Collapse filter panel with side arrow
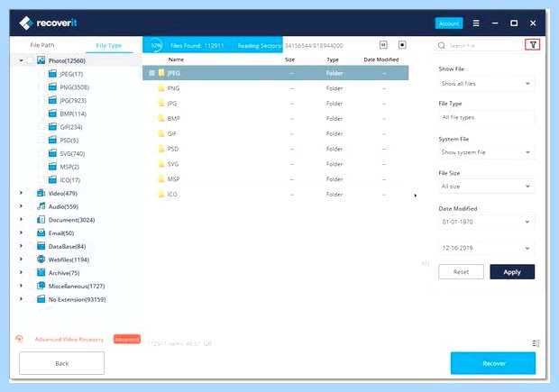559x392 pixels. point(416,196)
